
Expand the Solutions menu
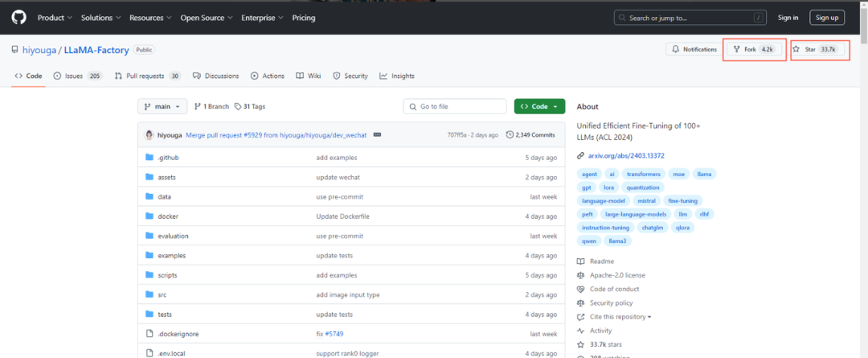[101, 18]
